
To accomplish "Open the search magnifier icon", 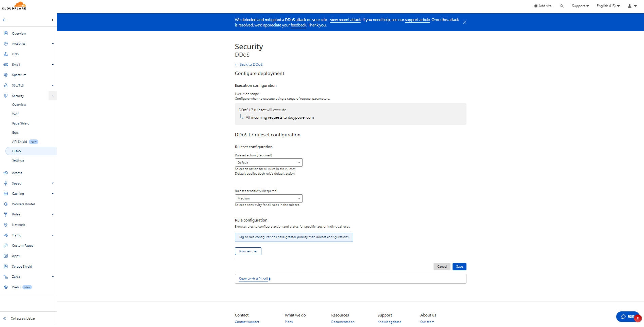I will 562,6.
